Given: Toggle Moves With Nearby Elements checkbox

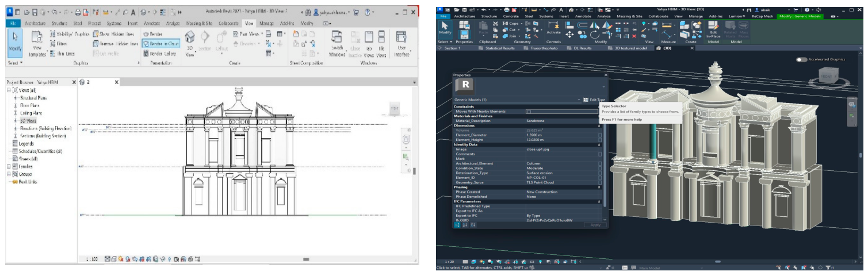Looking at the screenshot, I should pos(528,111).
